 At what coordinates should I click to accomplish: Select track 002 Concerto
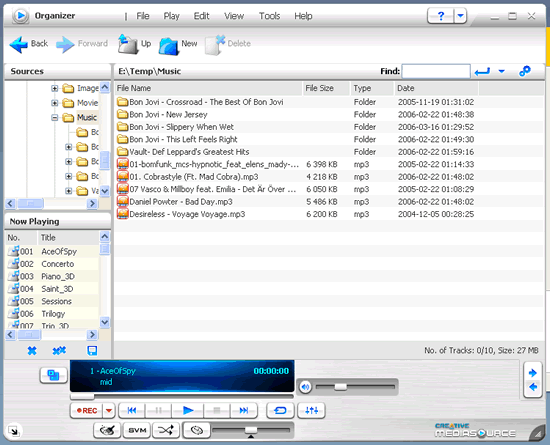point(53,264)
